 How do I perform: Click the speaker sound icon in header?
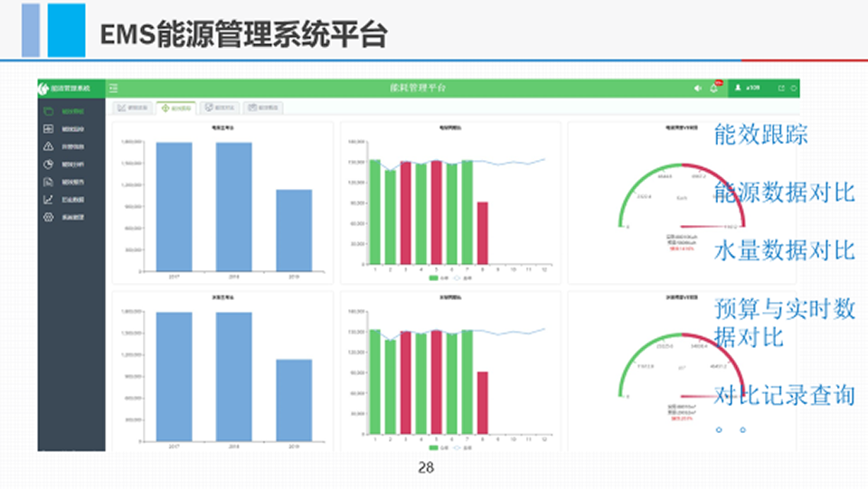click(697, 89)
